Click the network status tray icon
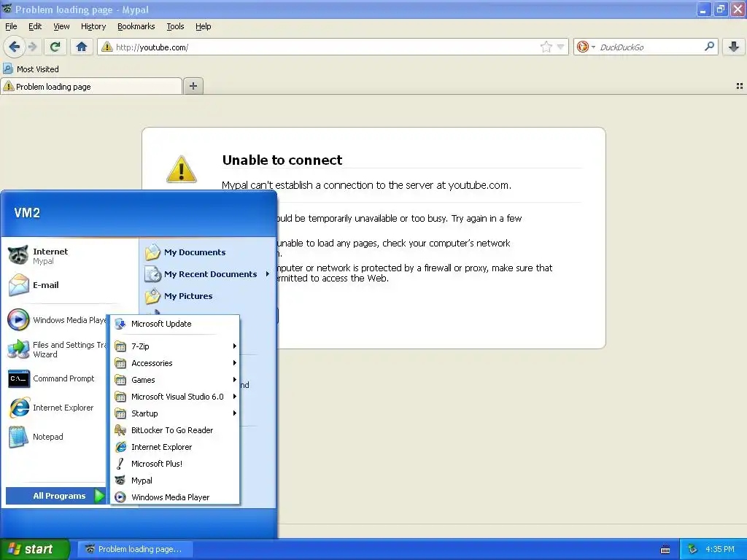 coord(692,550)
